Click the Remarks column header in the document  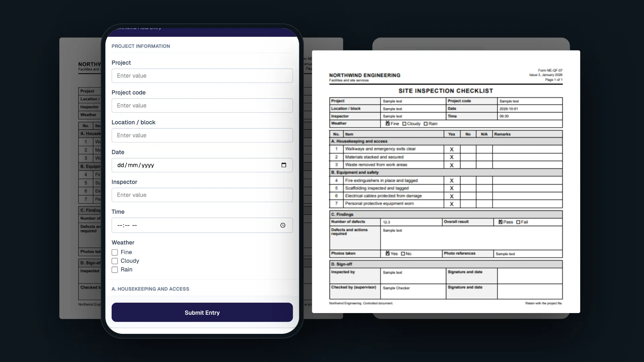(502, 134)
